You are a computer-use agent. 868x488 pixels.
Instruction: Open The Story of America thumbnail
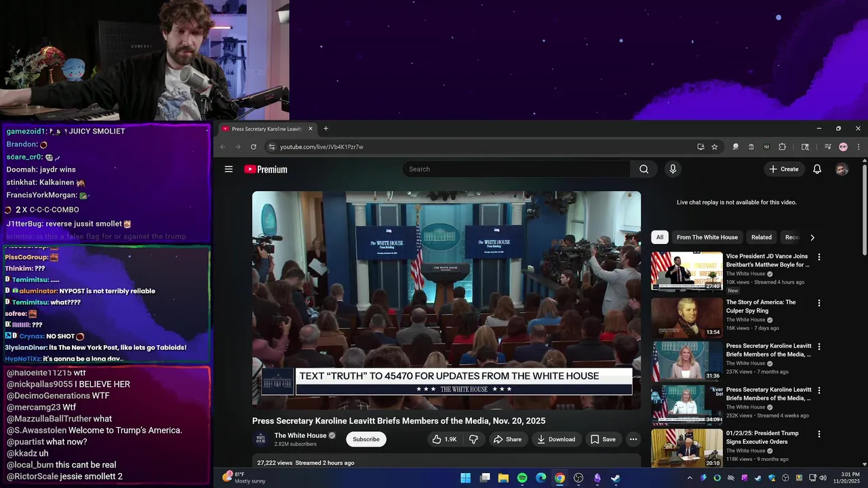click(687, 317)
